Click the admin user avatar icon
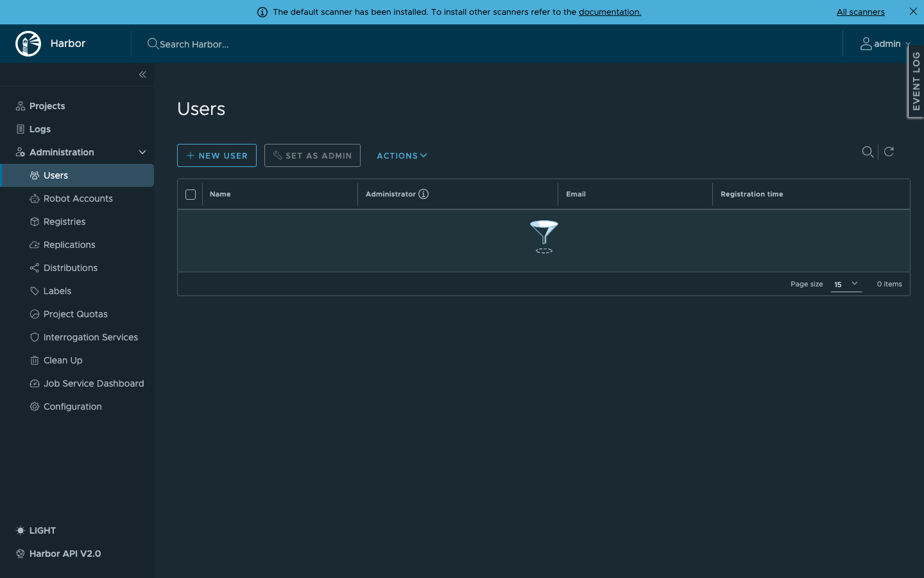Image resolution: width=924 pixels, height=578 pixels. (x=866, y=44)
